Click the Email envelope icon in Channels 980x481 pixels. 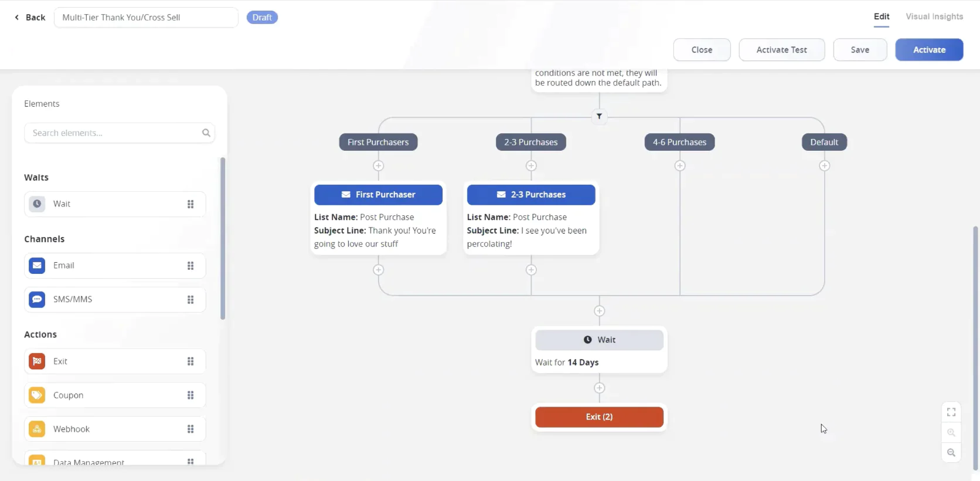pos(37,266)
